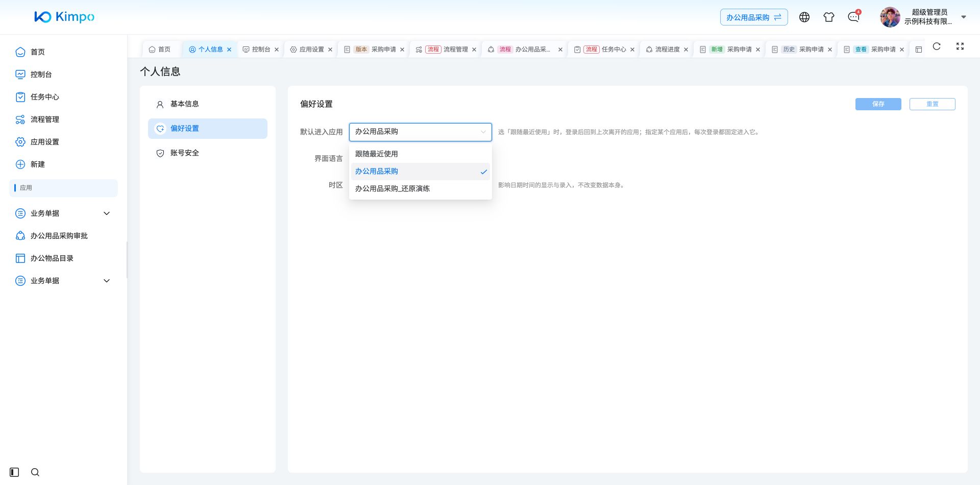Open the tab list layout icon
Viewport: 980px width, 485px height.
point(919,50)
